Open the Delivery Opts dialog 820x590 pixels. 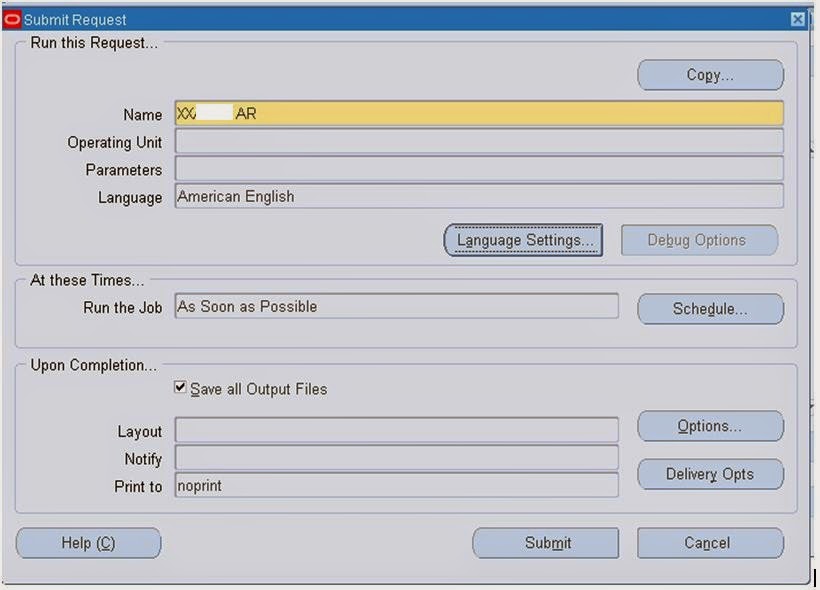coord(710,474)
